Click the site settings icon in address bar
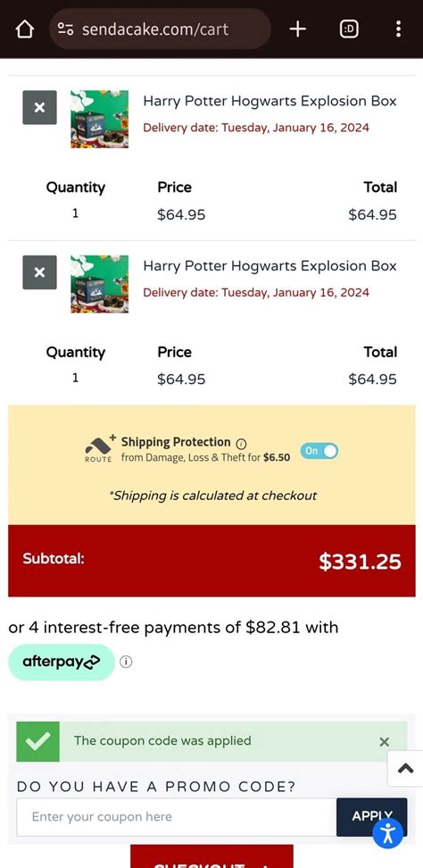Screen dimensions: 423x868 (x=66, y=29)
